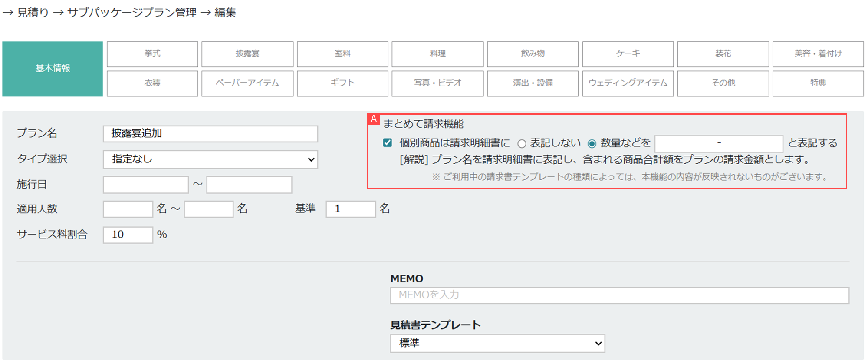Select the 表記しない radio button
The height and width of the screenshot is (361, 868).
coord(522,144)
